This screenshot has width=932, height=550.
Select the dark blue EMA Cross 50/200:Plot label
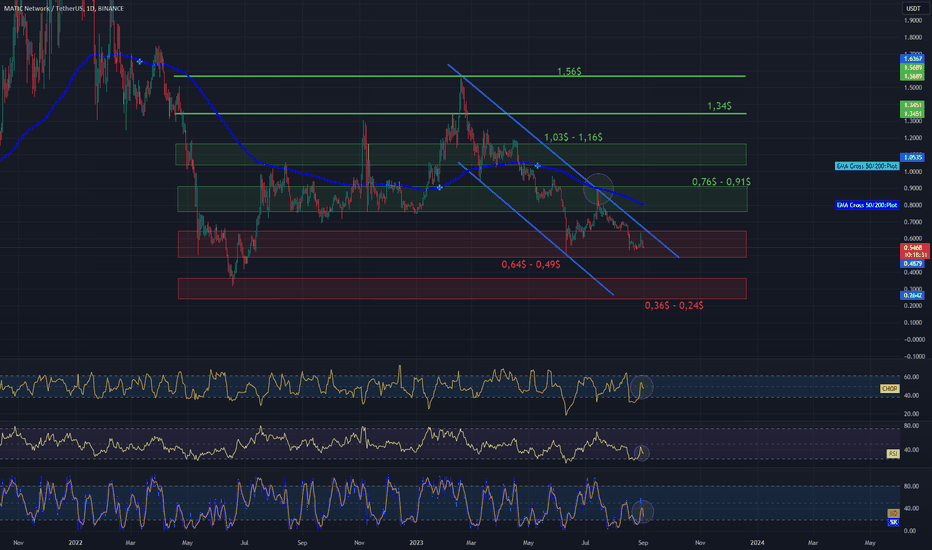click(867, 205)
